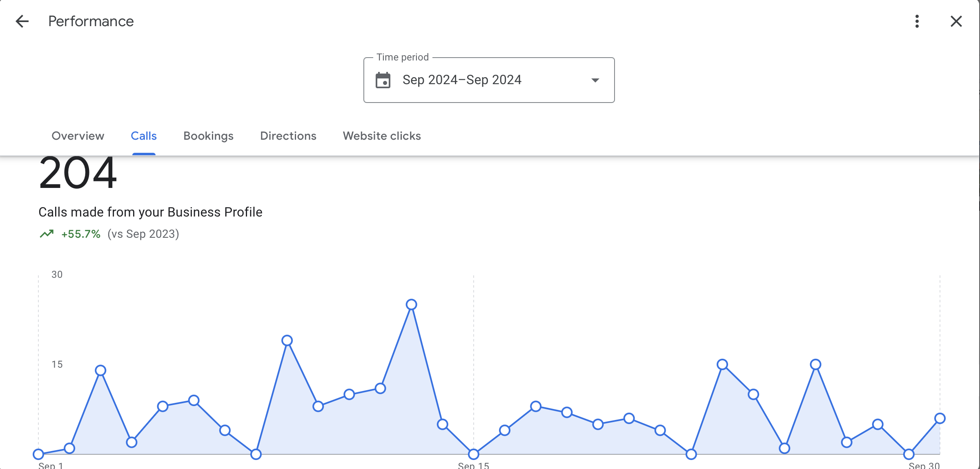Screen dimensions: 980x469
Task: Expand the Time period dropdown arrow
Action: point(595,80)
